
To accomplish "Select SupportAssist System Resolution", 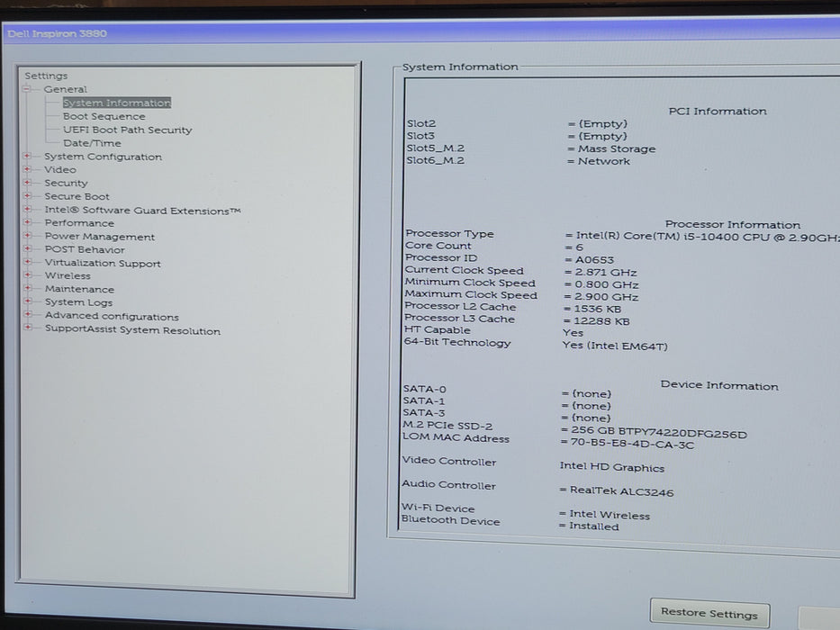I will (x=132, y=330).
